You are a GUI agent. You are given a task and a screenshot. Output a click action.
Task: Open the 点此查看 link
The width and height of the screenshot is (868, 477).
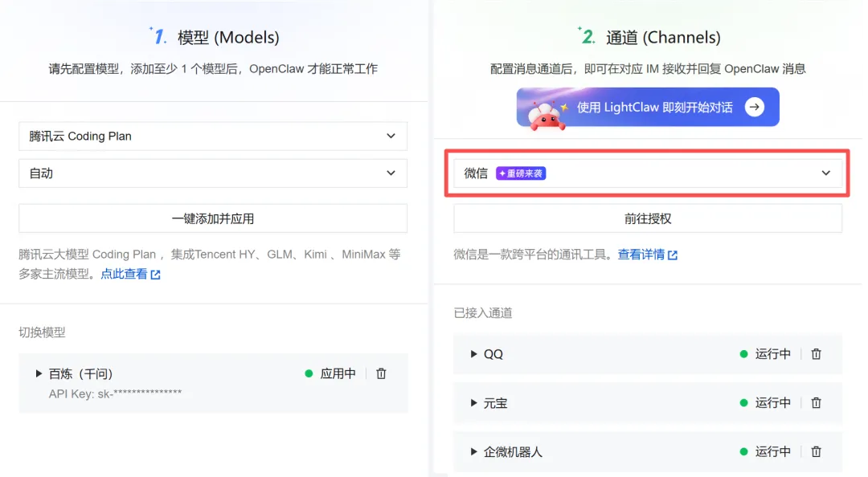[124, 274]
